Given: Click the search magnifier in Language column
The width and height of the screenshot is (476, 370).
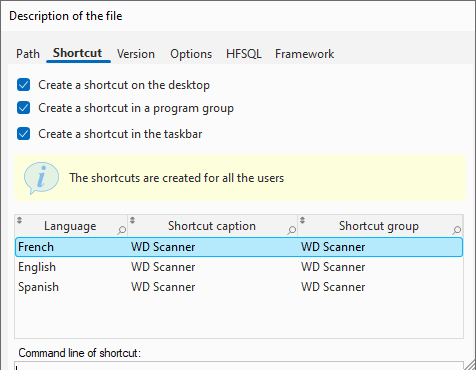Looking at the screenshot, I should pyautogui.click(x=122, y=230).
